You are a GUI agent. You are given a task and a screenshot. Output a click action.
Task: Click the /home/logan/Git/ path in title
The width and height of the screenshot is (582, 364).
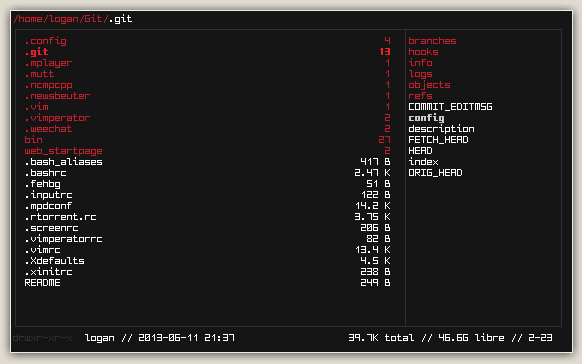point(61,19)
